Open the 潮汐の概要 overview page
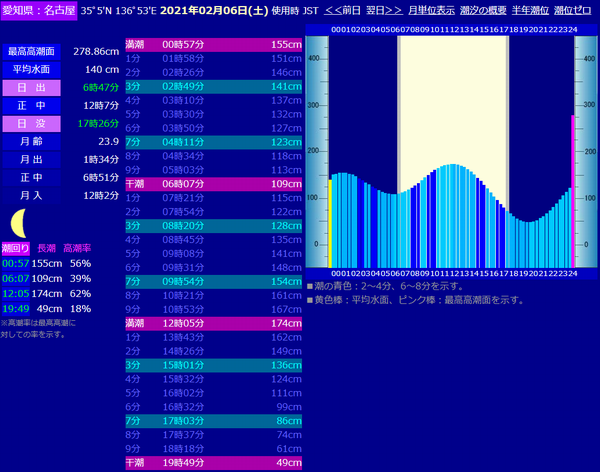600x472 pixels. 484,10
